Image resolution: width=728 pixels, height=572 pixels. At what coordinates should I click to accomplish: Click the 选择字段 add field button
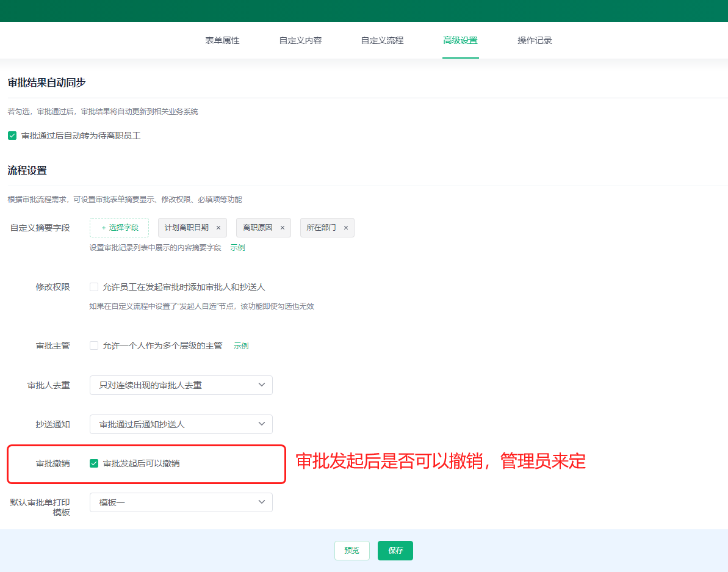pyautogui.click(x=120, y=228)
